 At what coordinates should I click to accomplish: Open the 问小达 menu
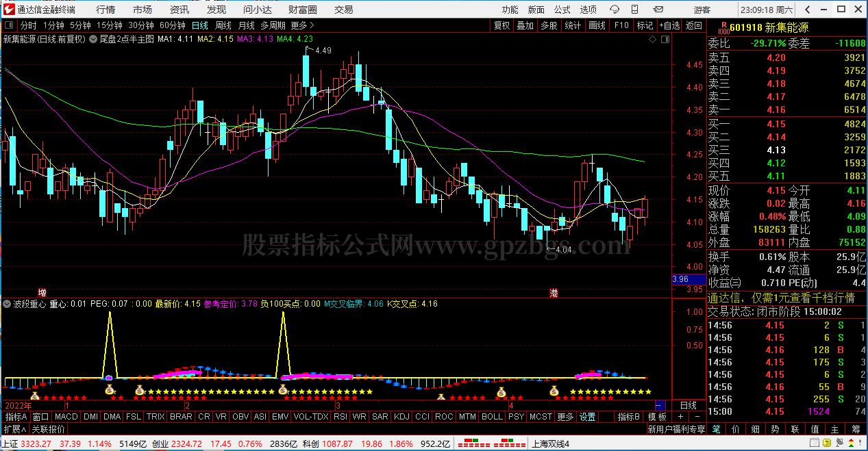[x=257, y=10]
